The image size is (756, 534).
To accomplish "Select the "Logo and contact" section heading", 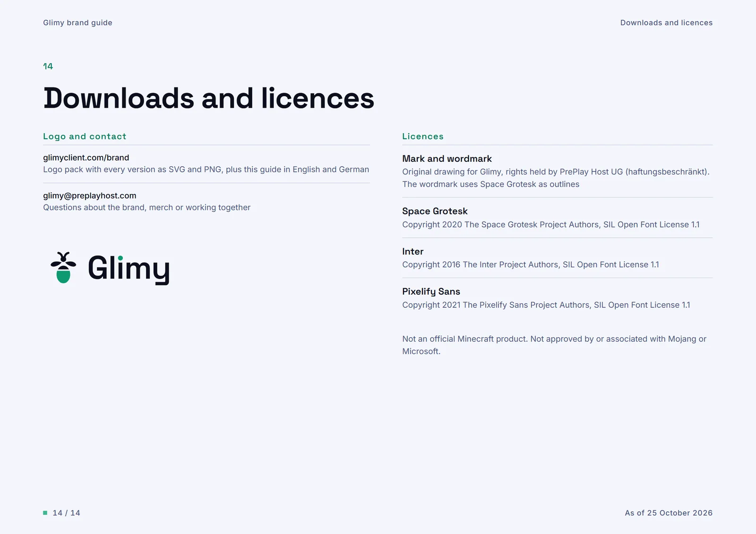I will [x=85, y=136].
